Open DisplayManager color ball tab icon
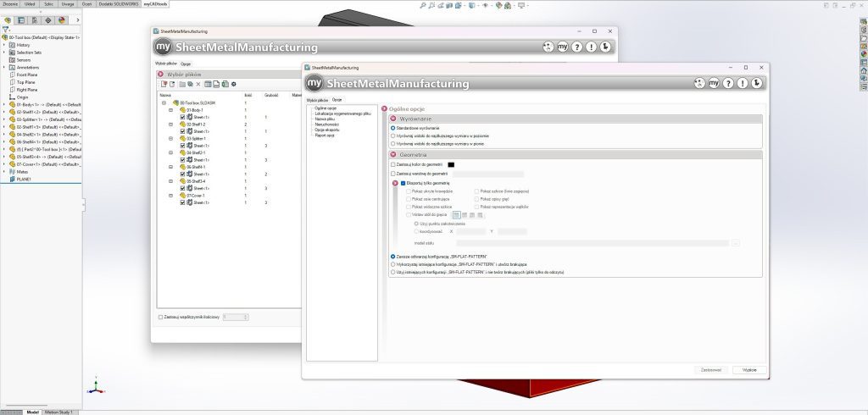The height and width of the screenshot is (415, 868). pos(61,20)
